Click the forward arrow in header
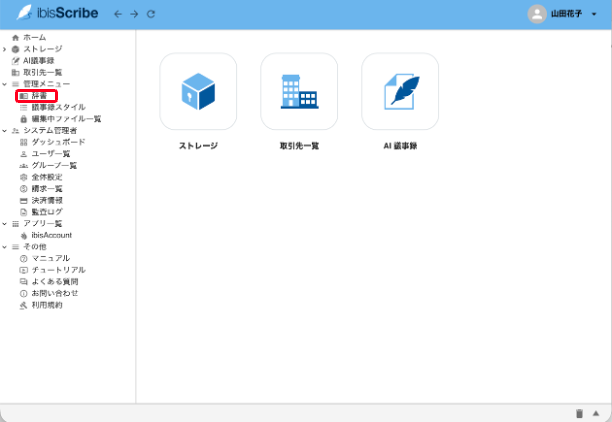The width and height of the screenshot is (612, 422). (134, 14)
